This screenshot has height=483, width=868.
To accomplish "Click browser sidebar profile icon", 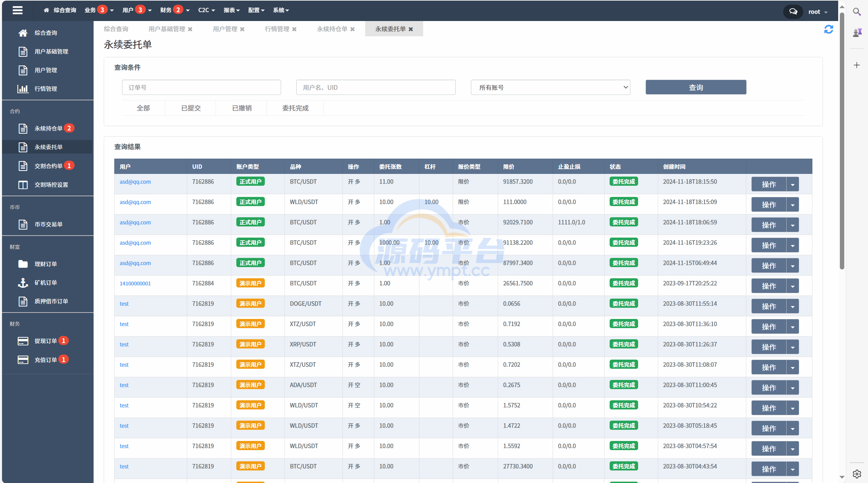I will (857, 33).
